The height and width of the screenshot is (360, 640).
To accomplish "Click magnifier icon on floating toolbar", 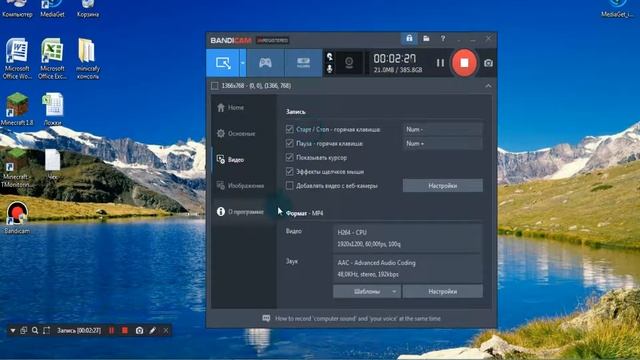I will coord(35,330).
